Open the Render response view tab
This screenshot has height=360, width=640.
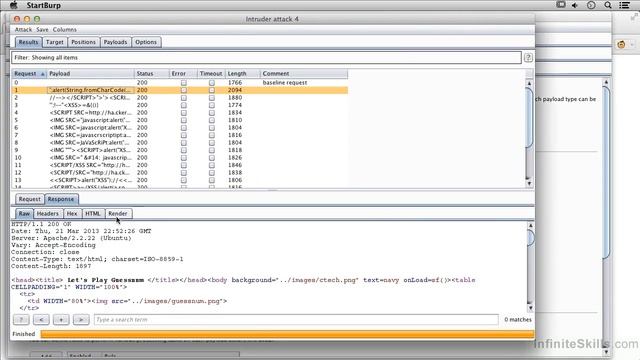[118, 213]
